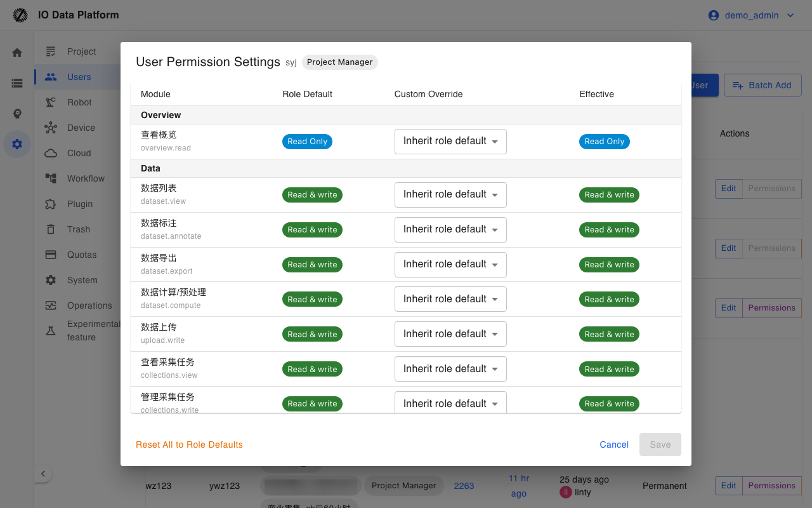Viewport: 812px width, 508px height.
Task: Open the home icon in left rail
Action: coord(17,53)
